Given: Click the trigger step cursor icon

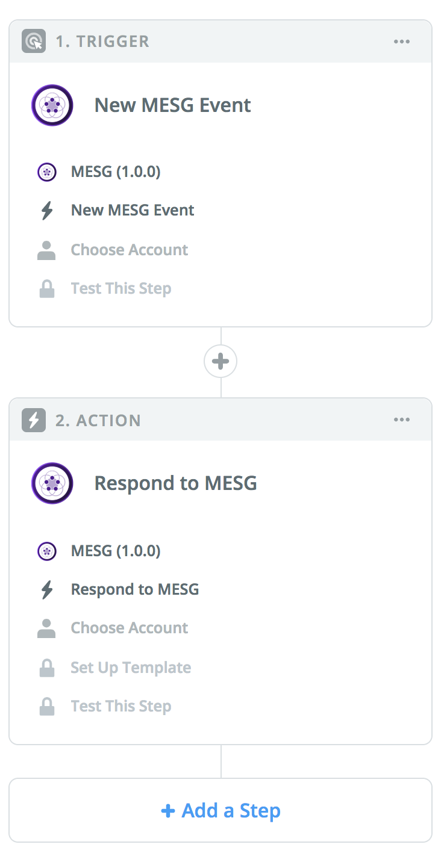Looking at the screenshot, I should 34,42.
